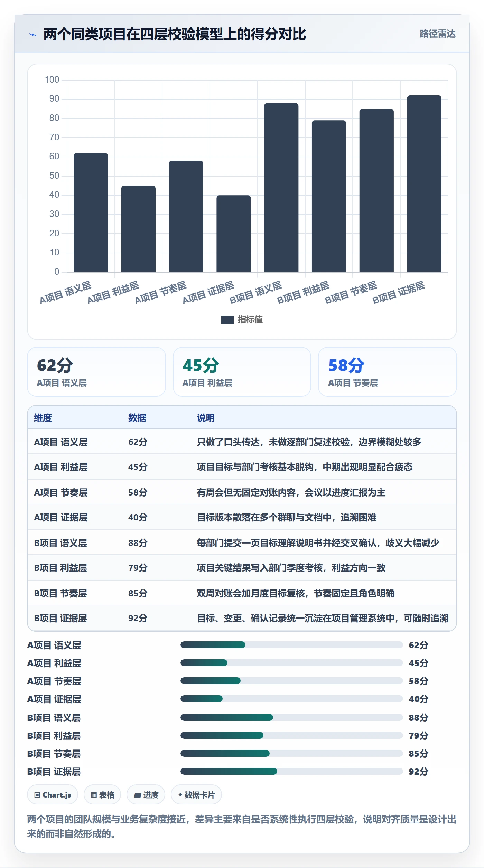The width and height of the screenshot is (484, 868).
Task: Click the chart title 两个同类项目在四层校验模型上的得分对比
Action: pos(175,34)
